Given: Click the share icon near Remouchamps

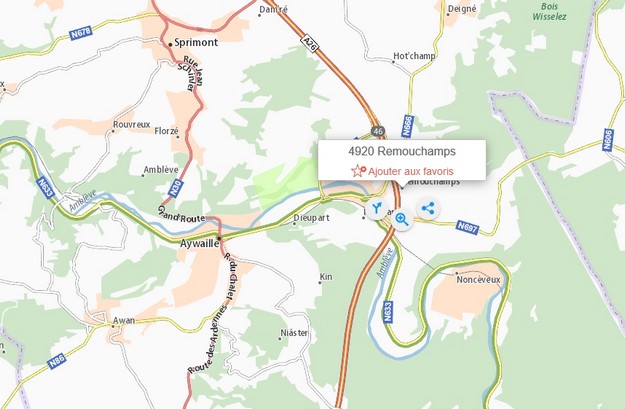Looking at the screenshot, I should [x=428, y=208].
